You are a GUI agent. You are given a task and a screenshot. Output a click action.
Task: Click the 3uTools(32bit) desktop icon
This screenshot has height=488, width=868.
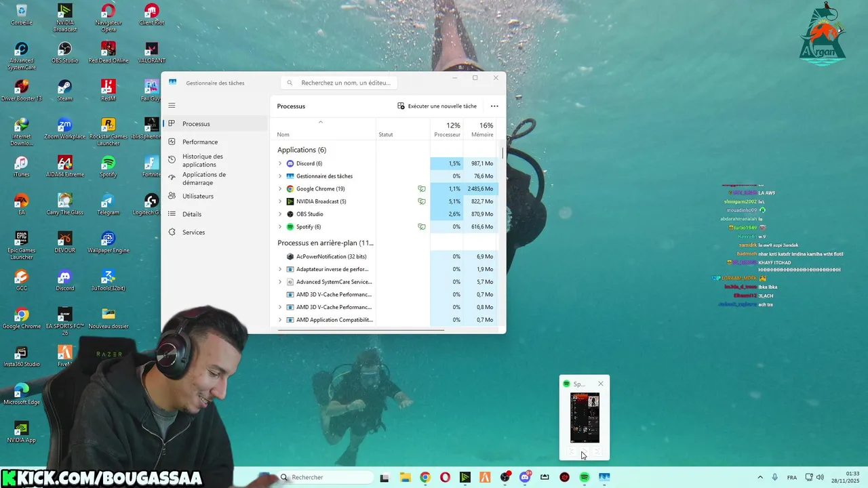pos(108,280)
